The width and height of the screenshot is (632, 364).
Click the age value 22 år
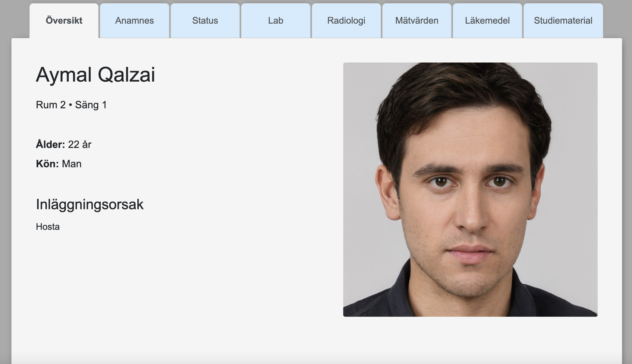click(80, 144)
